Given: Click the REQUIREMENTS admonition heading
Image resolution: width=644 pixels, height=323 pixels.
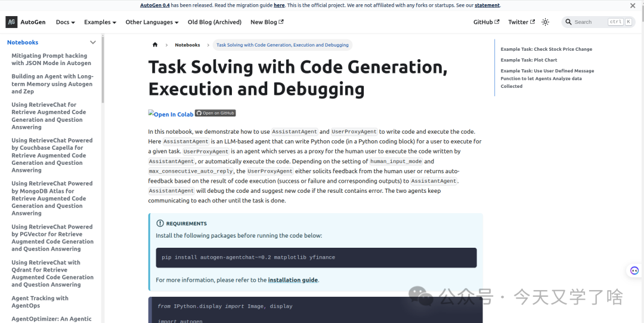Looking at the screenshot, I should click(187, 224).
